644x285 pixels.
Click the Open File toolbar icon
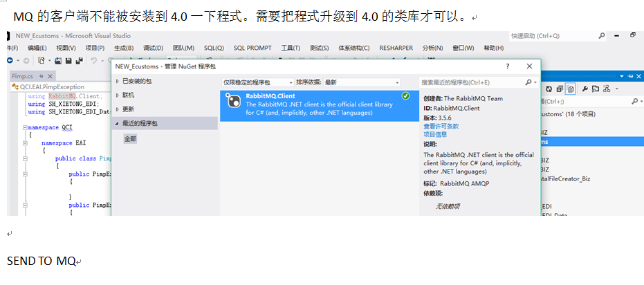click(x=58, y=60)
